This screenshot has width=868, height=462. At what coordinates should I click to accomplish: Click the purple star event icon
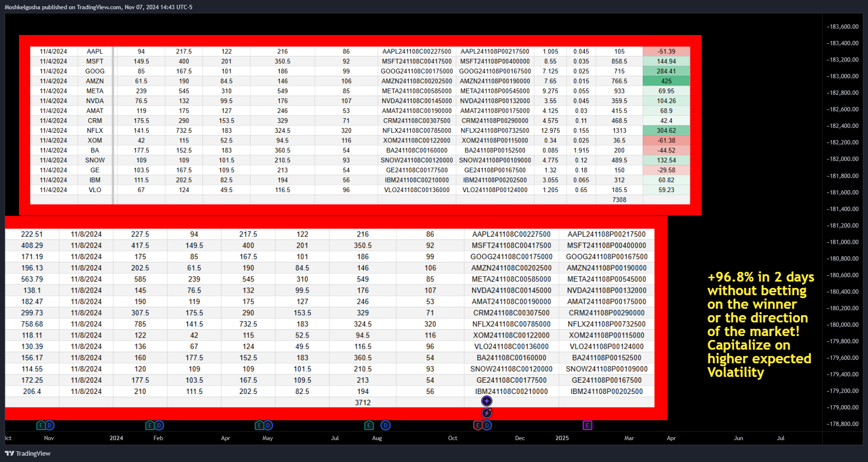coord(487,401)
